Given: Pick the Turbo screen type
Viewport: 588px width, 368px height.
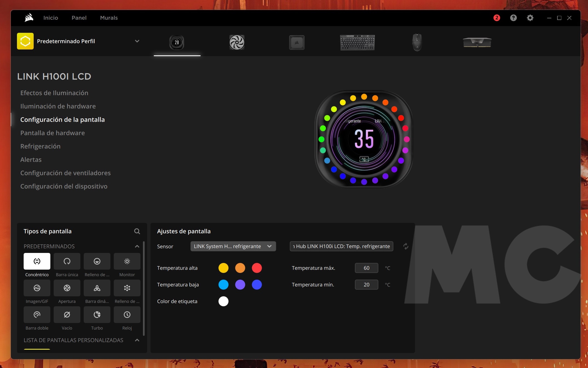Looking at the screenshot, I should [97, 315].
